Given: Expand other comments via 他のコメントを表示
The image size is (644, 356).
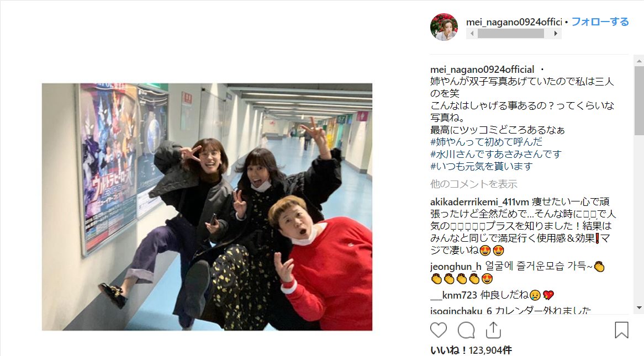Looking at the screenshot, I should [473, 184].
